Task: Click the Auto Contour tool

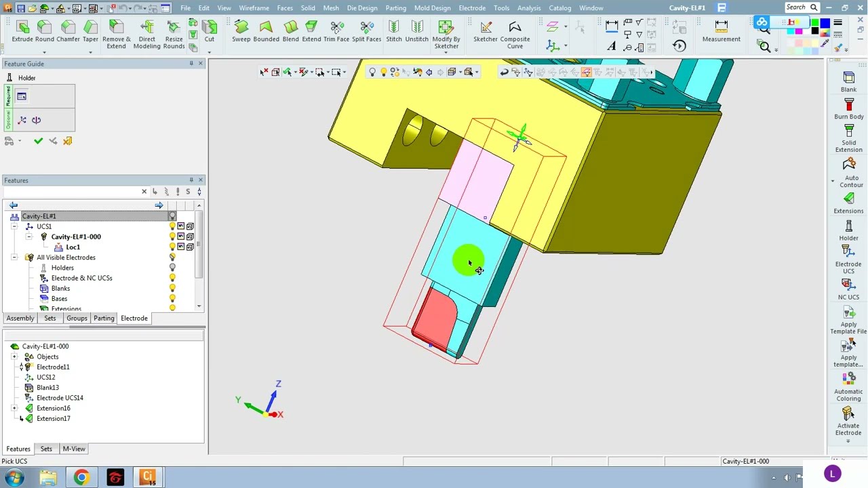Action: point(851,174)
